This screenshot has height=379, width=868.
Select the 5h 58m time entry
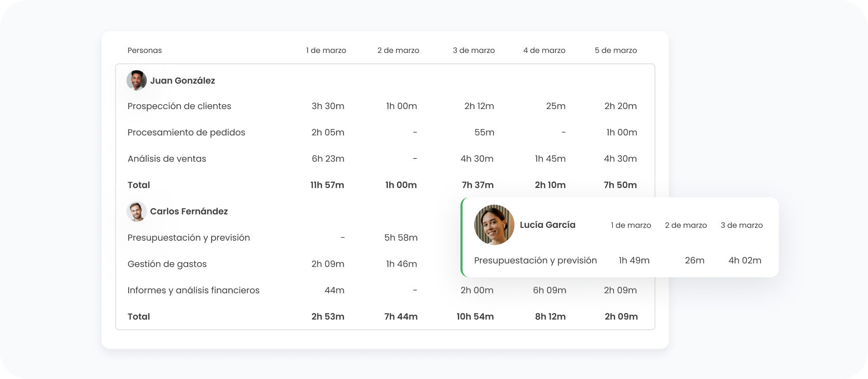point(401,238)
